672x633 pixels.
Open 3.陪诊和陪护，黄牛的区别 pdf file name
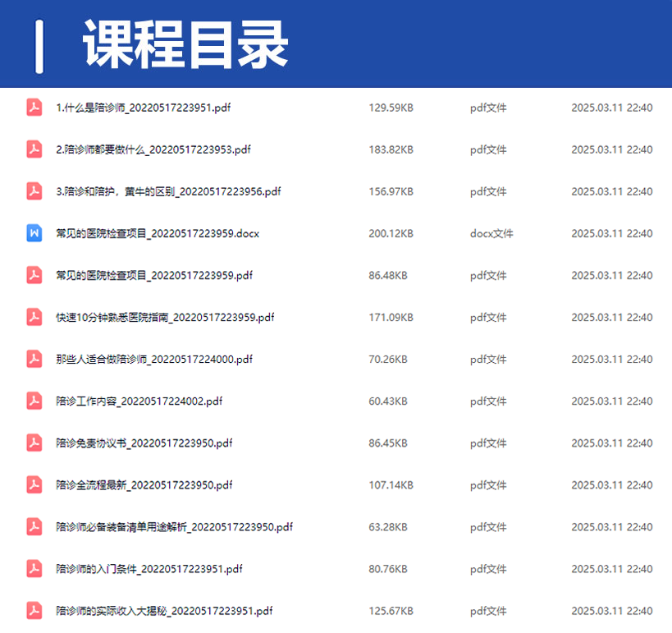tap(168, 191)
